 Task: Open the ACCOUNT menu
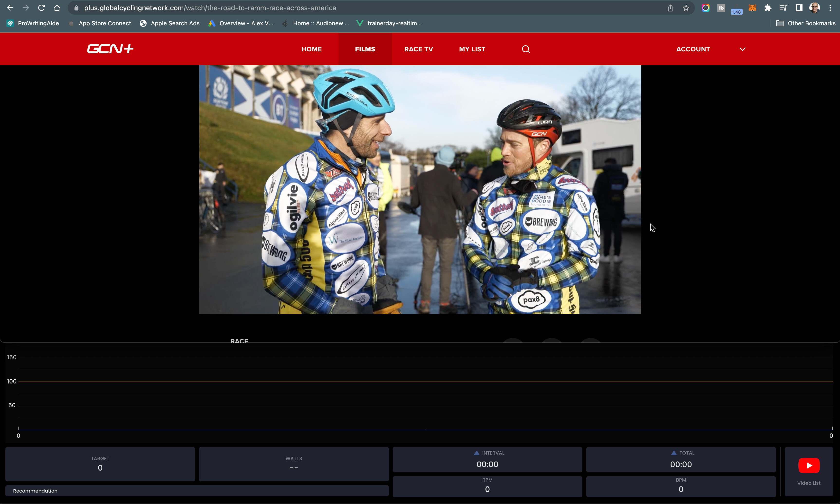click(x=693, y=49)
